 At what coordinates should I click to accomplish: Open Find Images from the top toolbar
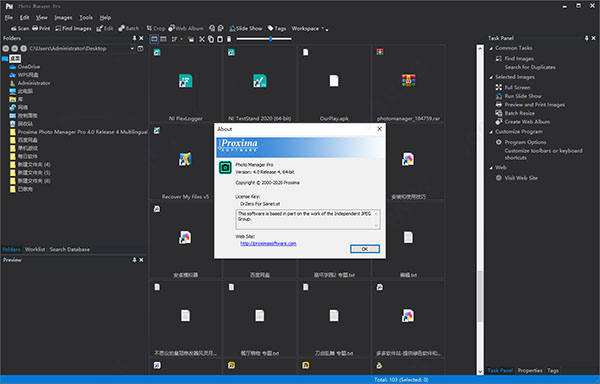coord(73,28)
